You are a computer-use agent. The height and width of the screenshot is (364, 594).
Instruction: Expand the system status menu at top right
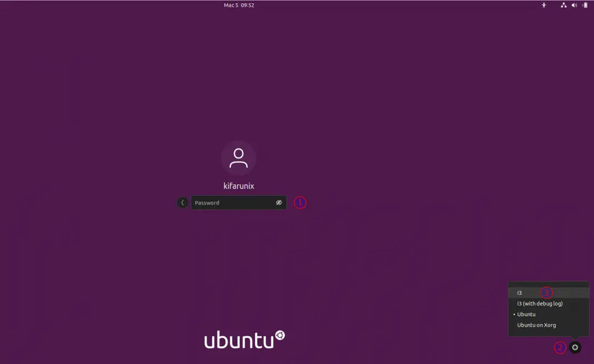(574, 5)
